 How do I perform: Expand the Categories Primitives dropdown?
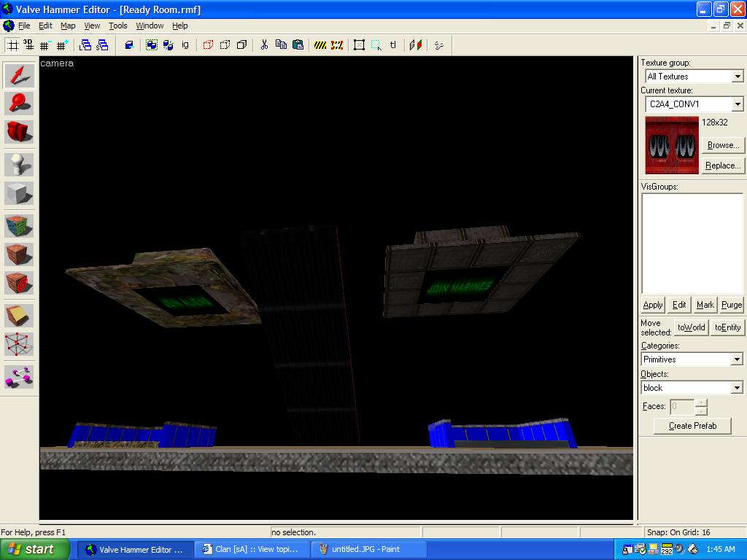point(737,359)
